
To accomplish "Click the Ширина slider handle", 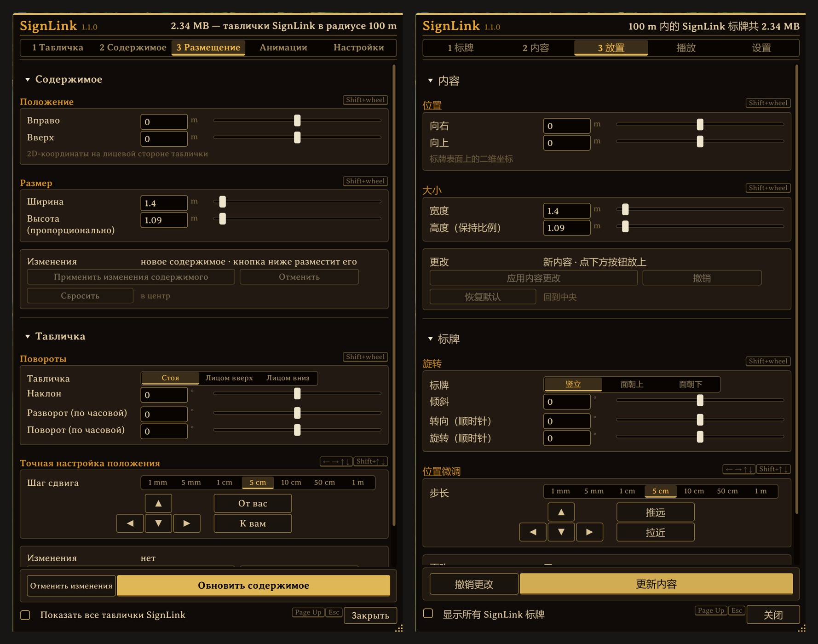I will [223, 201].
